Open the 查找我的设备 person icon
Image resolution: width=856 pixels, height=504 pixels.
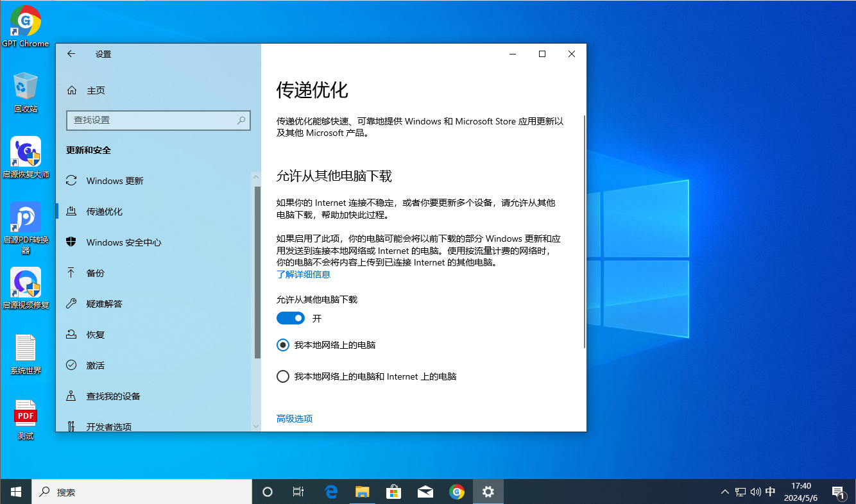[x=72, y=396]
